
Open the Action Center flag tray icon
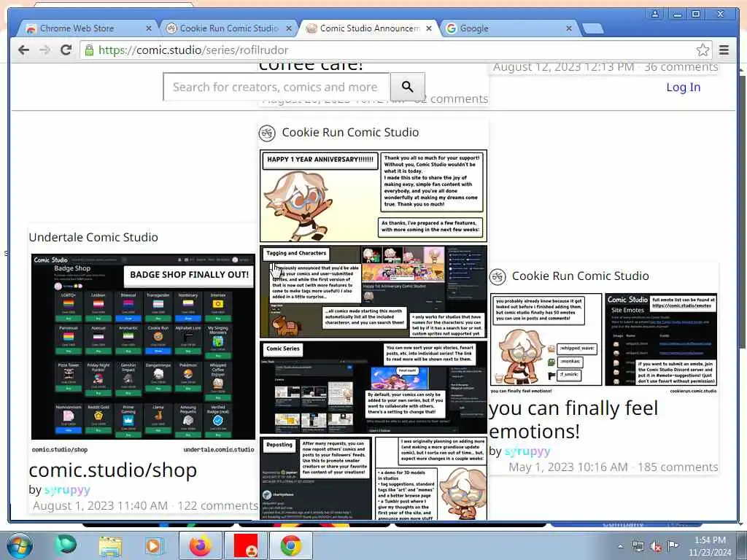point(673,545)
